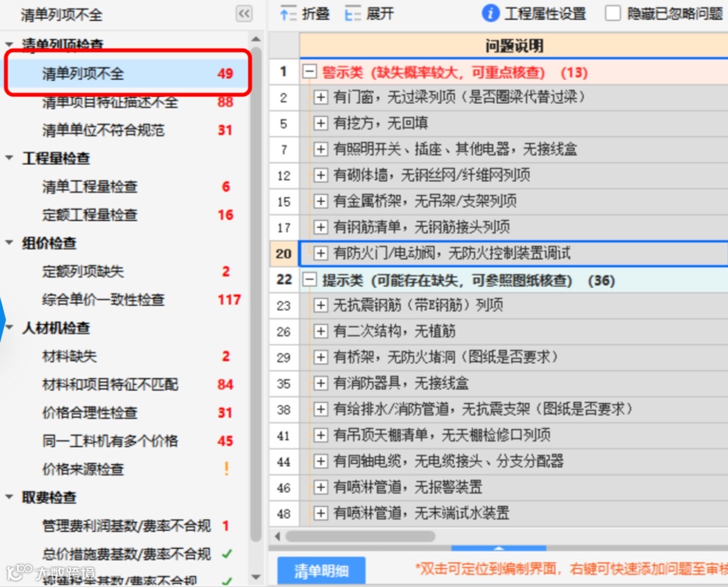The height and width of the screenshot is (587, 728).
Task: Expand row 有金属桥架，无吊架/支架列项
Action: 320,201
